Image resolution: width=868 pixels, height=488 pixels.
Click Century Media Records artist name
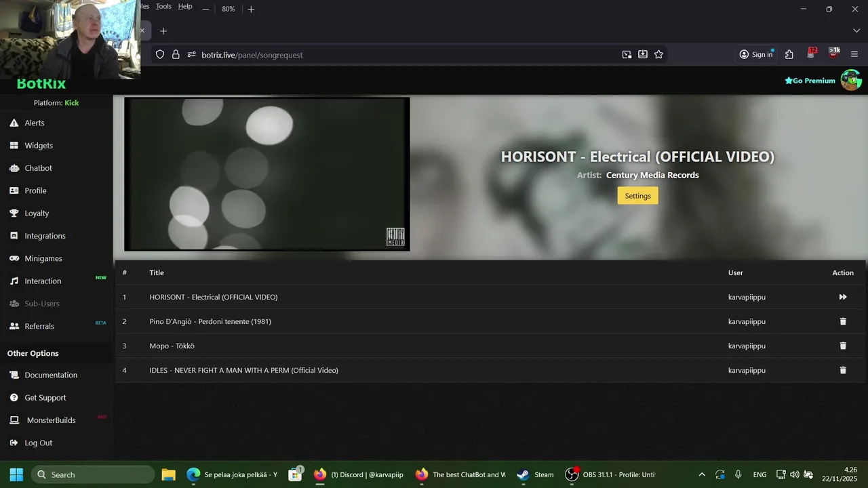[x=652, y=175]
